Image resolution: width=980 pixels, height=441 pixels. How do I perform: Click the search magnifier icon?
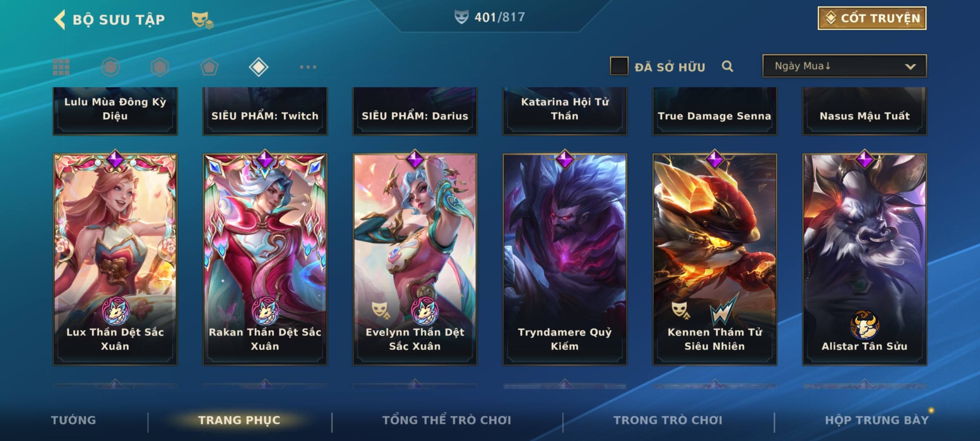727,66
